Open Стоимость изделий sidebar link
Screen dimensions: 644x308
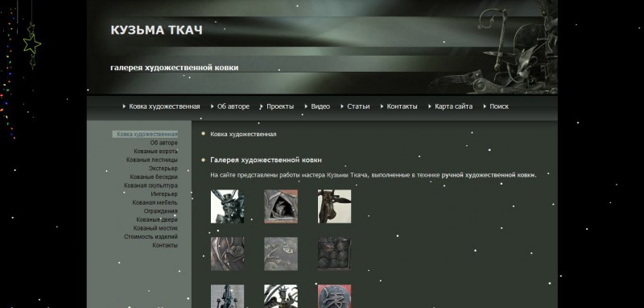click(x=151, y=237)
